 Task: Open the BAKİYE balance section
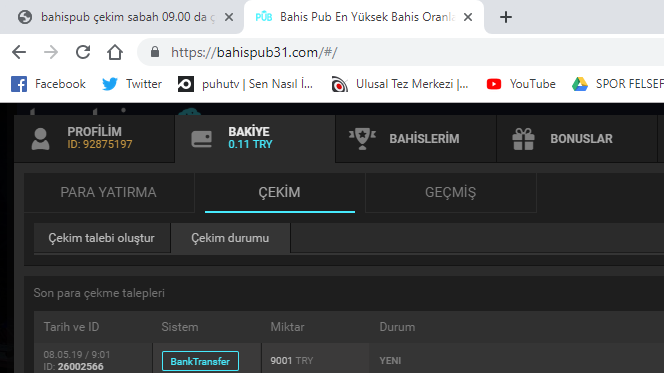click(x=255, y=138)
